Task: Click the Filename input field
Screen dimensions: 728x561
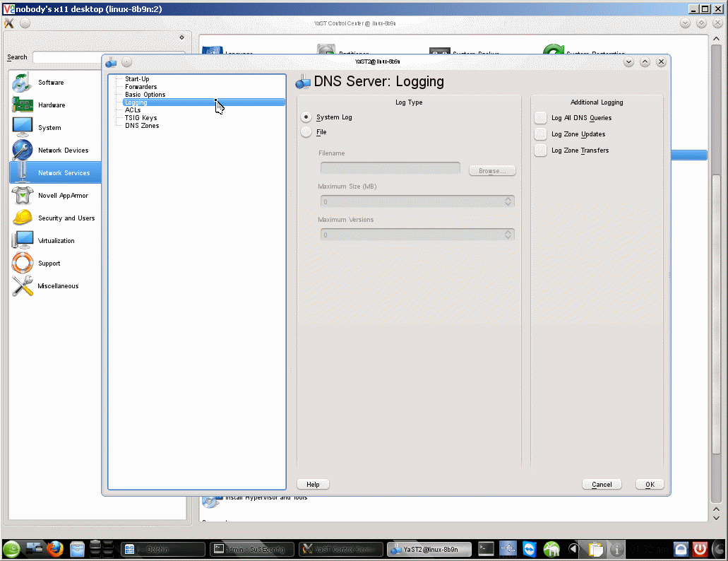Action: coord(390,168)
